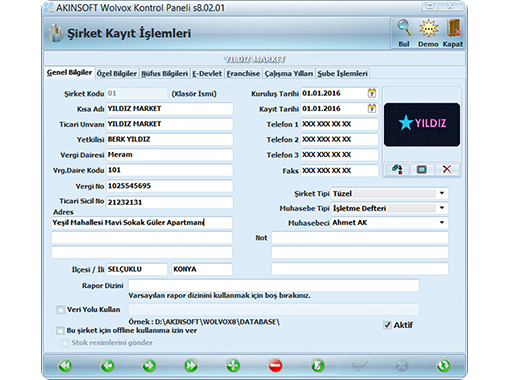The image size is (510, 380).
Task: Click the Vrg.Daire Kodu field
Action: point(170,170)
